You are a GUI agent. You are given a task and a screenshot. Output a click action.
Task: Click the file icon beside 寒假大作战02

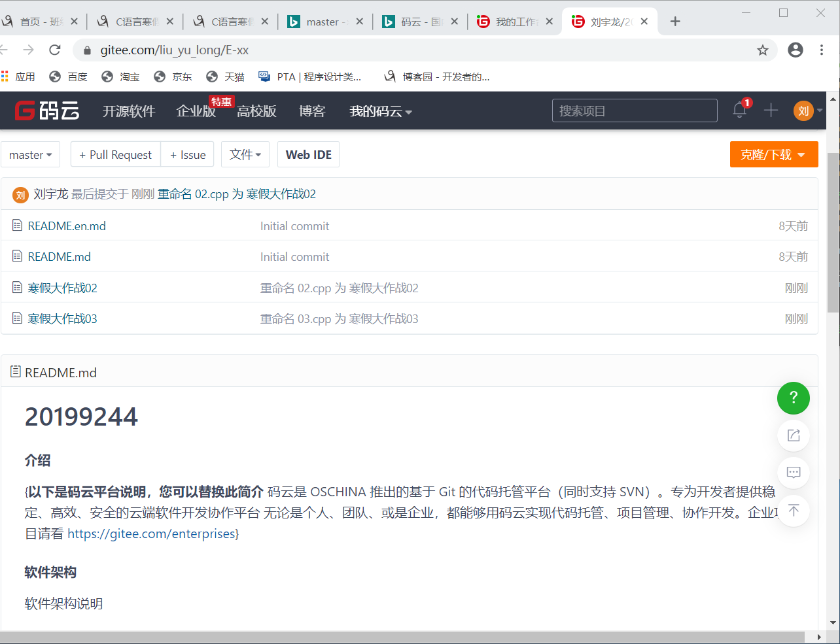click(18, 288)
